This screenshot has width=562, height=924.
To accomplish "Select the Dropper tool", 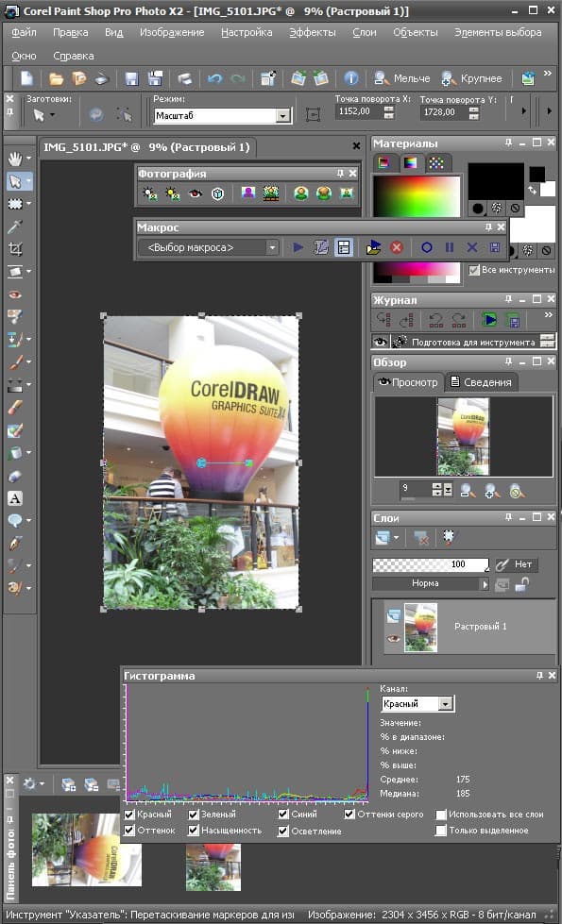I will pyautogui.click(x=15, y=227).
